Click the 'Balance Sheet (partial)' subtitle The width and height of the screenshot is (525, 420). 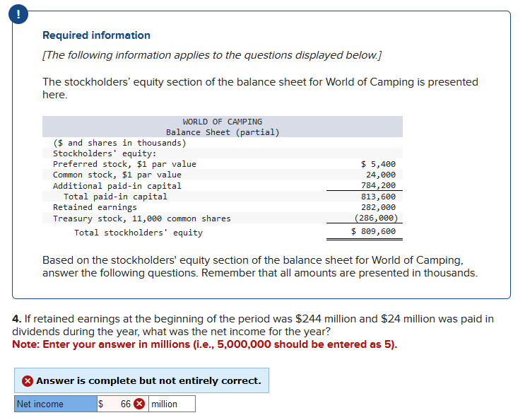(223, 132)
